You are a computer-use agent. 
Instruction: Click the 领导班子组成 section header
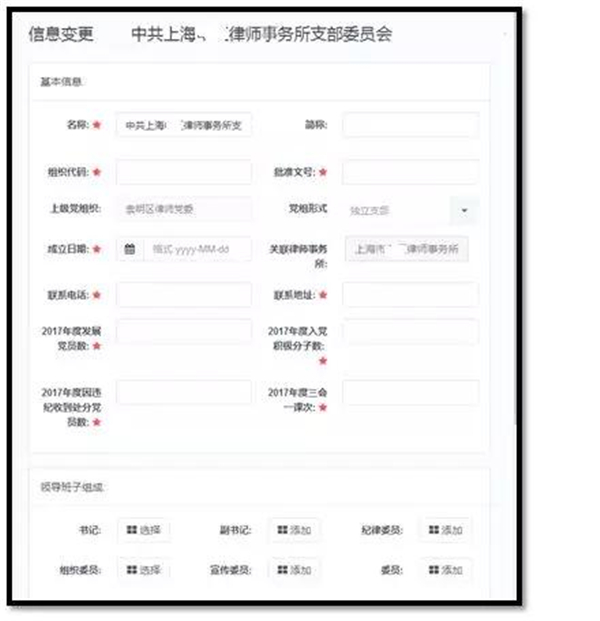click(x=72, y=487)
